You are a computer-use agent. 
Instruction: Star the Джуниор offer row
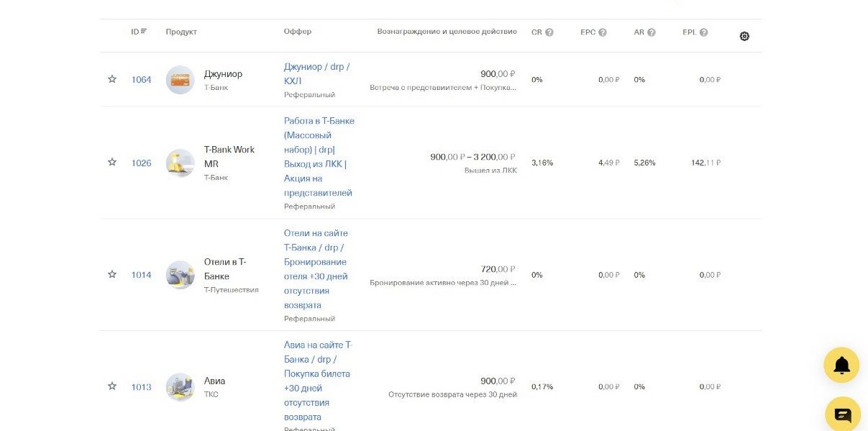112,79
